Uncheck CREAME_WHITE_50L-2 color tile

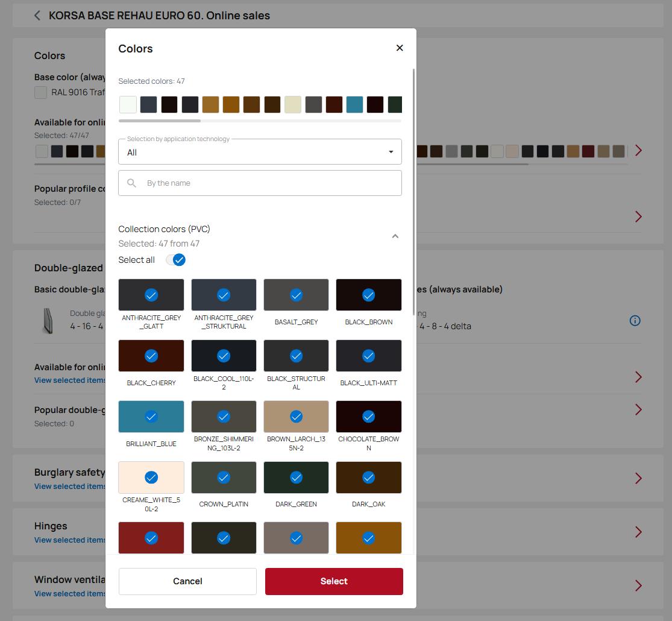(x=151, y=478)
